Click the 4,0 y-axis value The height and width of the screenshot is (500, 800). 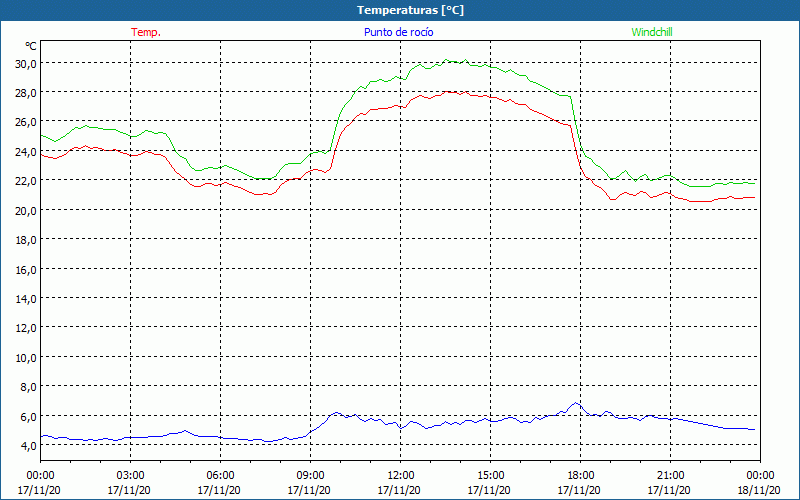point(29,446)
